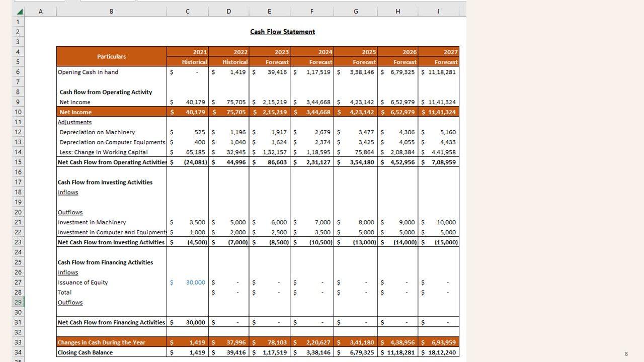Select the Changes in Cash During the Year label
Screen dimensions: 644x362
tap(101, 342)
